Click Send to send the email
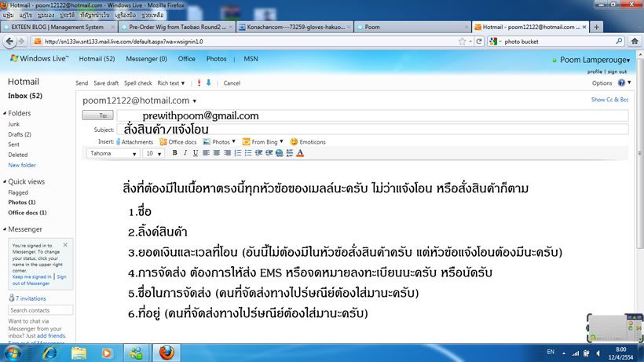Screen dimensions: 644x362 (82, 83)
